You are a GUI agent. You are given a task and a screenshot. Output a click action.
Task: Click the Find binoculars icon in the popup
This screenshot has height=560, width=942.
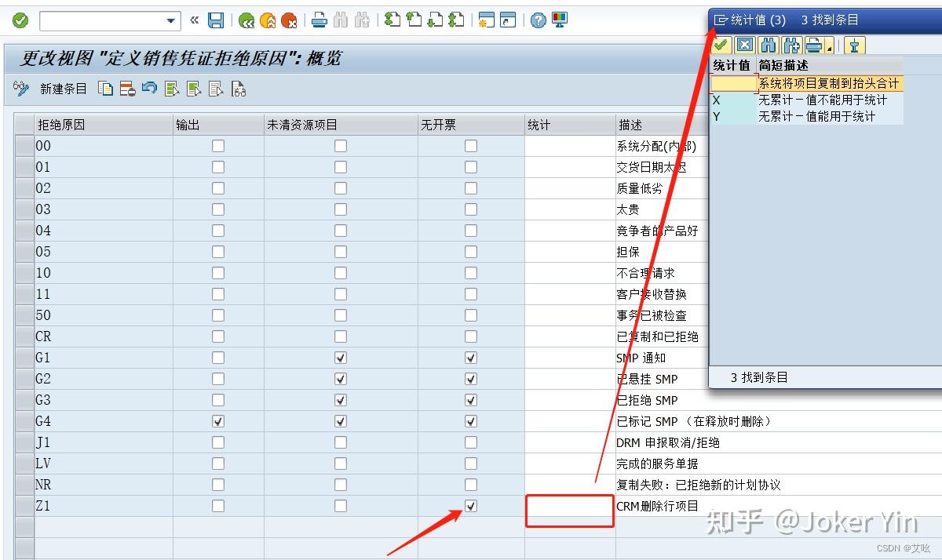point(768,45)
